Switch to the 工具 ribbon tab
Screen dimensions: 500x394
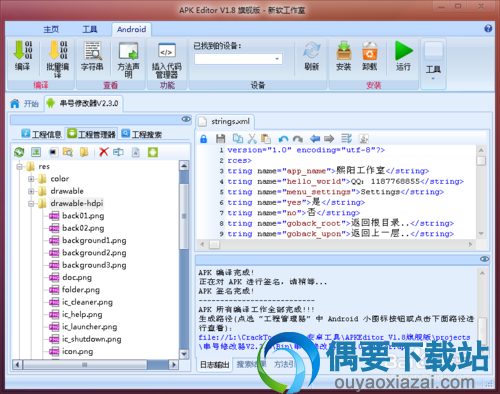tap(90, 29)
